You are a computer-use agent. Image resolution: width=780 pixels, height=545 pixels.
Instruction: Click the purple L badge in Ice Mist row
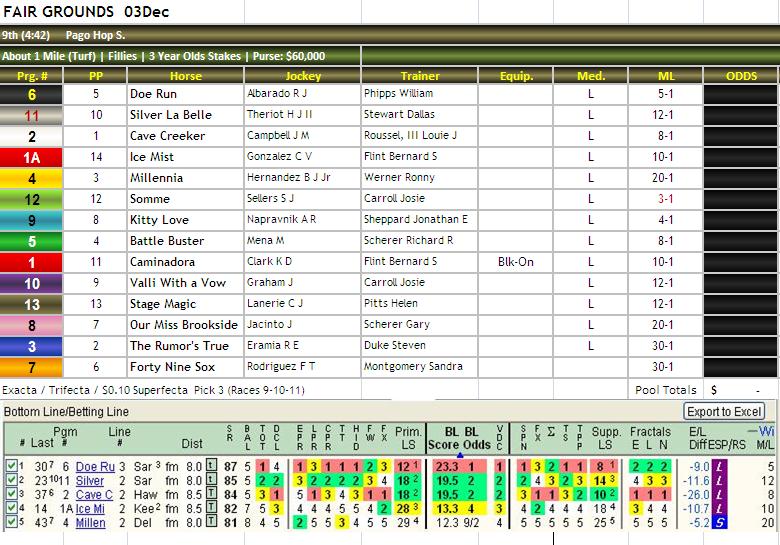(719, 509)
